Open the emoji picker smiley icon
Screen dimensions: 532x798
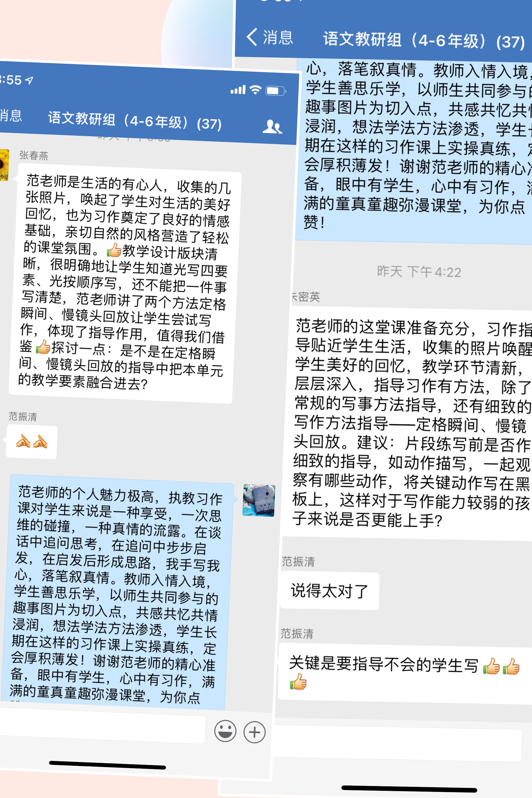225,731
